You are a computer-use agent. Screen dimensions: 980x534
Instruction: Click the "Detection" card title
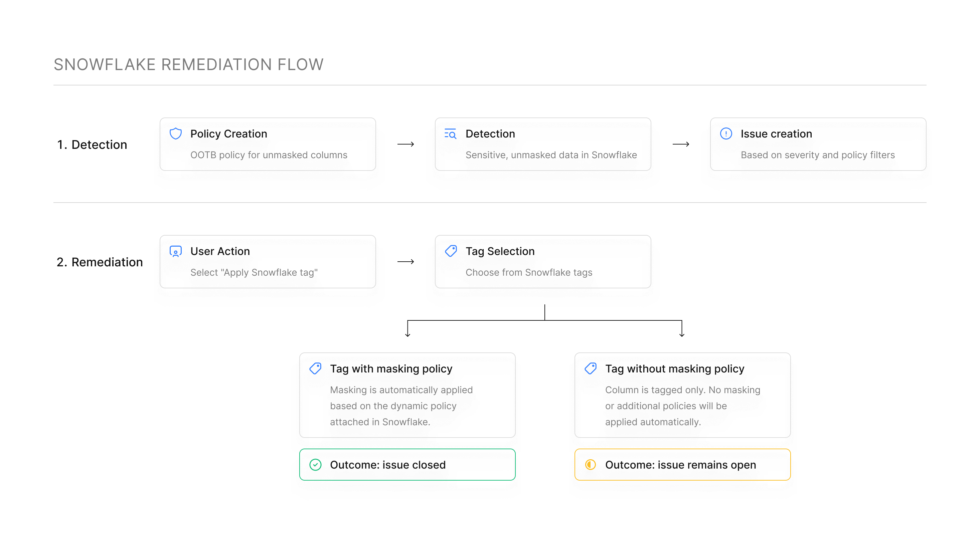[490, 134]
